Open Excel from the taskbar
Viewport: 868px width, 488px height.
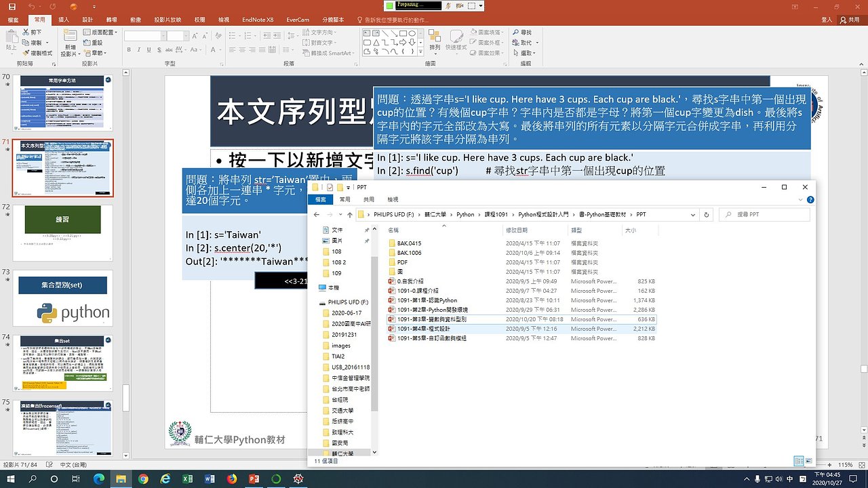point(186,479)
